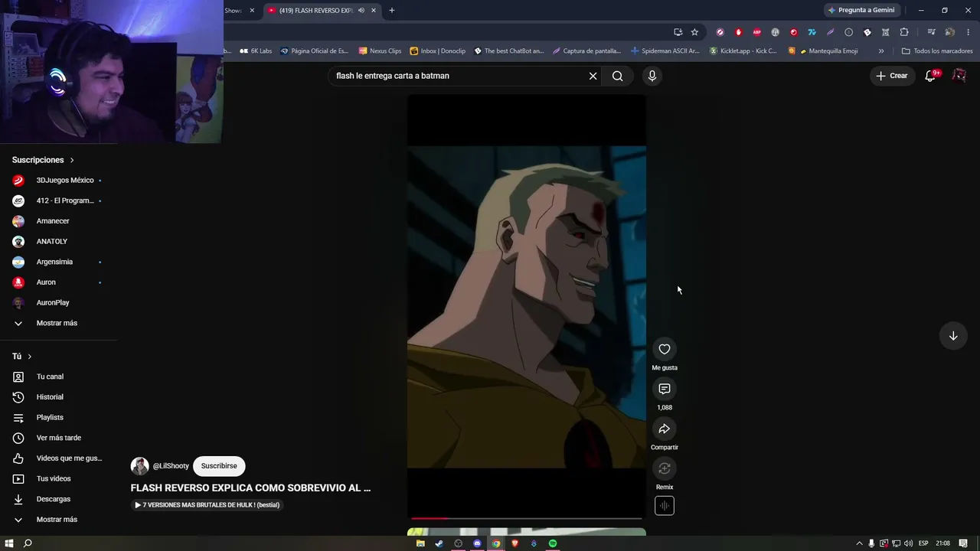980x551 pixels.
Task: Open the AuronPlay channel subscription
Action: (x=58, y=303)
